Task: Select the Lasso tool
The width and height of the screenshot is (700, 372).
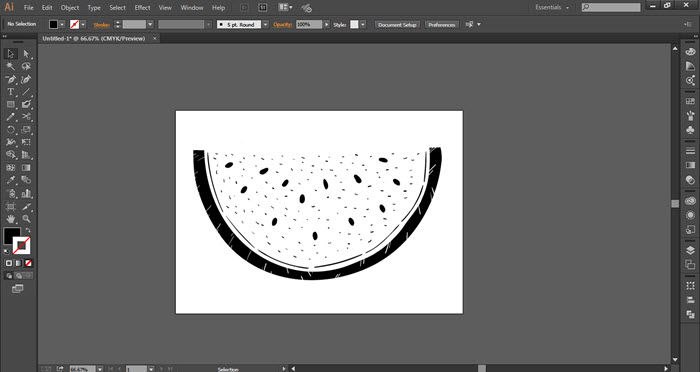Action: pos(26,67)
